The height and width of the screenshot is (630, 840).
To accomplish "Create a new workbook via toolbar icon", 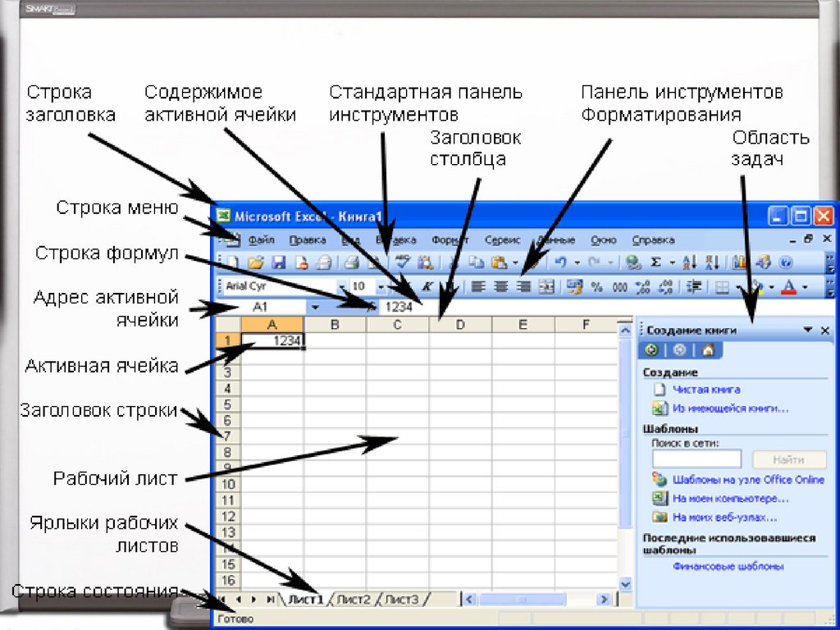I will (234, 262).
